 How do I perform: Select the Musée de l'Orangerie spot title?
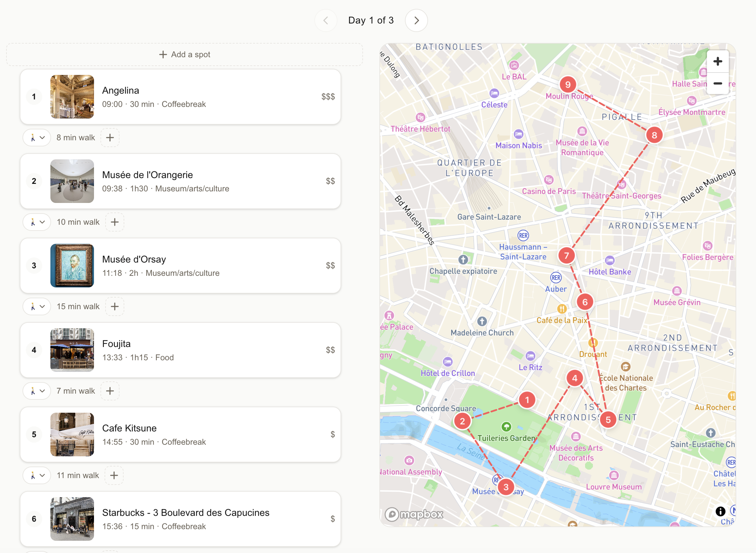(x=147, y=175)
